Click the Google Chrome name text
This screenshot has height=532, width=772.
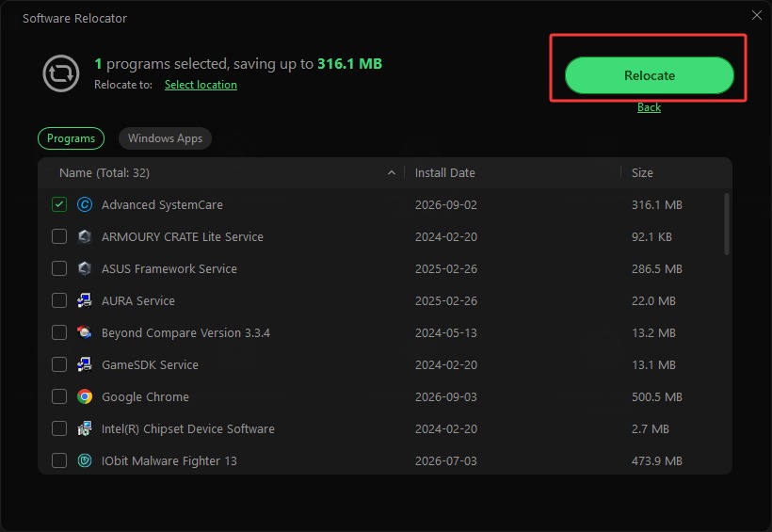click(x=145, y=397)
